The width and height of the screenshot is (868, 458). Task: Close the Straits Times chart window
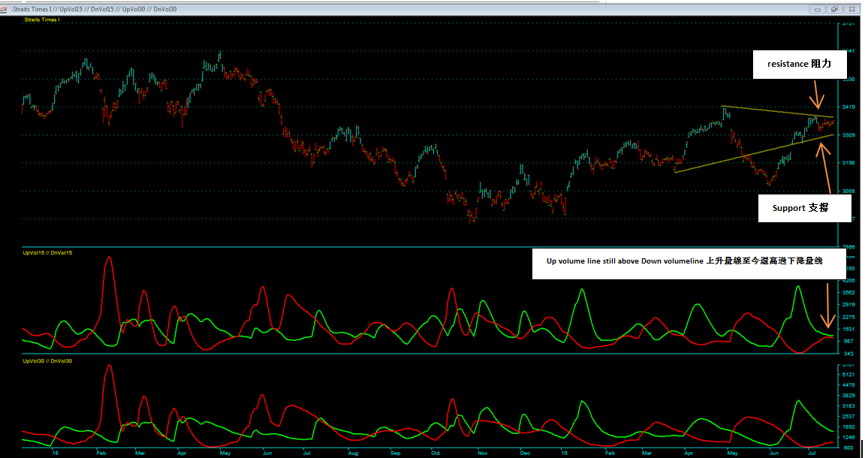851,10
